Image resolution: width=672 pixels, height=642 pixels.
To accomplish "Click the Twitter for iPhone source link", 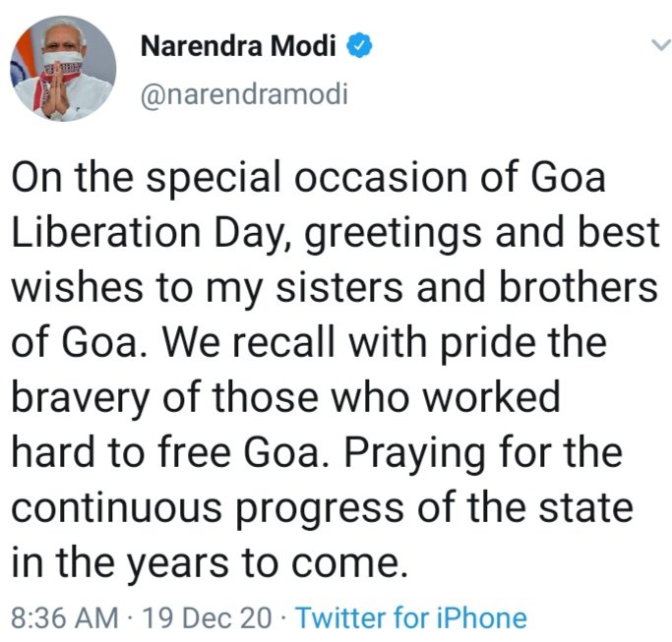I will [411, 618].
